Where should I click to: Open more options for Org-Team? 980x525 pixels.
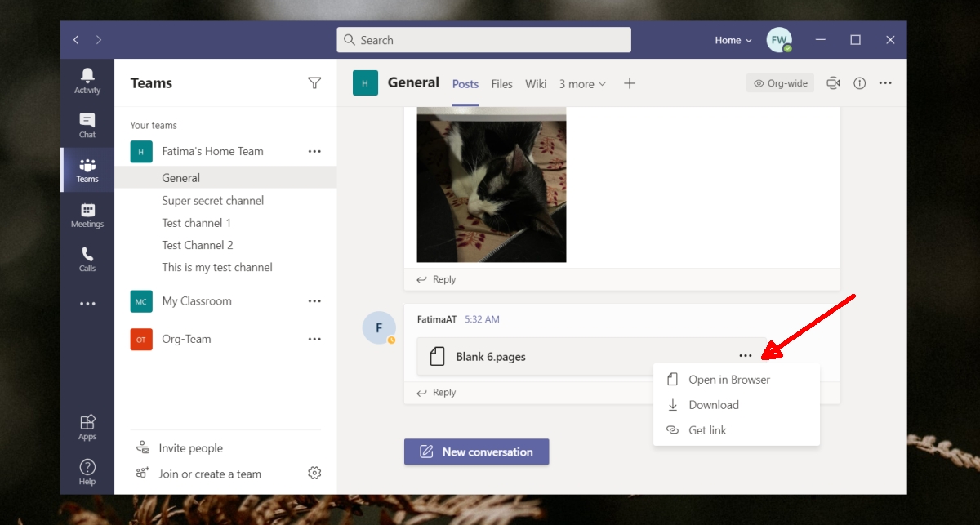tap(314, 339)
